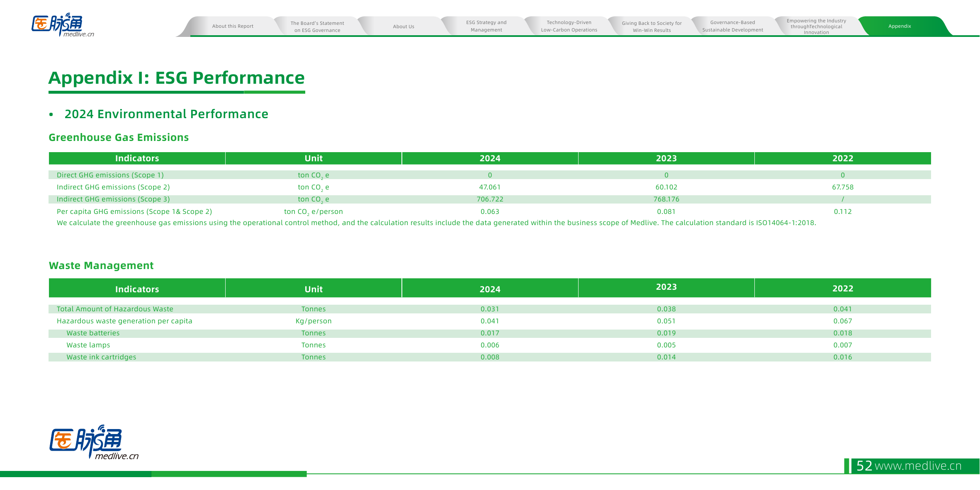Click the 0.014 ink cartridges 2023 value
This screenshot has height=490, width=980.
[666, 357]
